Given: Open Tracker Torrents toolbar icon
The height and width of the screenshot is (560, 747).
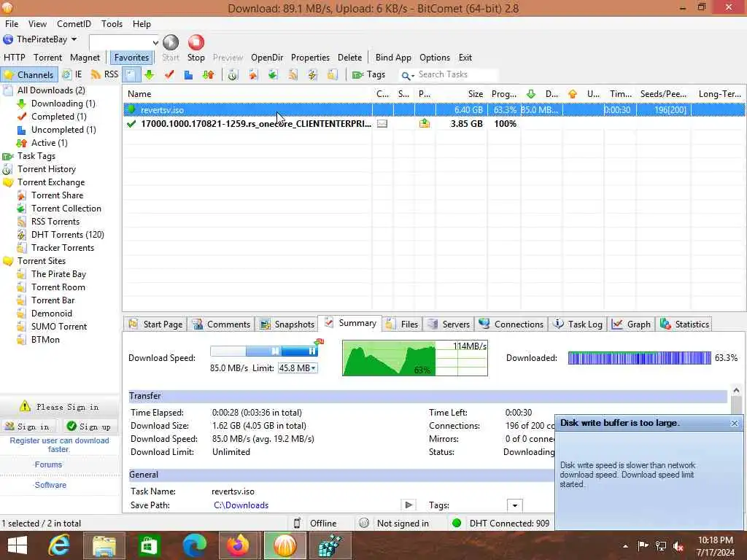Looking at the screenshot, I should (332, 75).
